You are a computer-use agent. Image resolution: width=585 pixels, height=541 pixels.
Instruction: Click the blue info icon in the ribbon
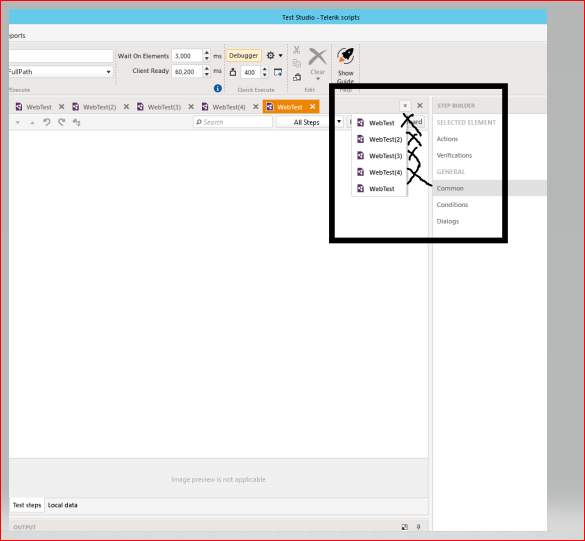tap(218, 88)
